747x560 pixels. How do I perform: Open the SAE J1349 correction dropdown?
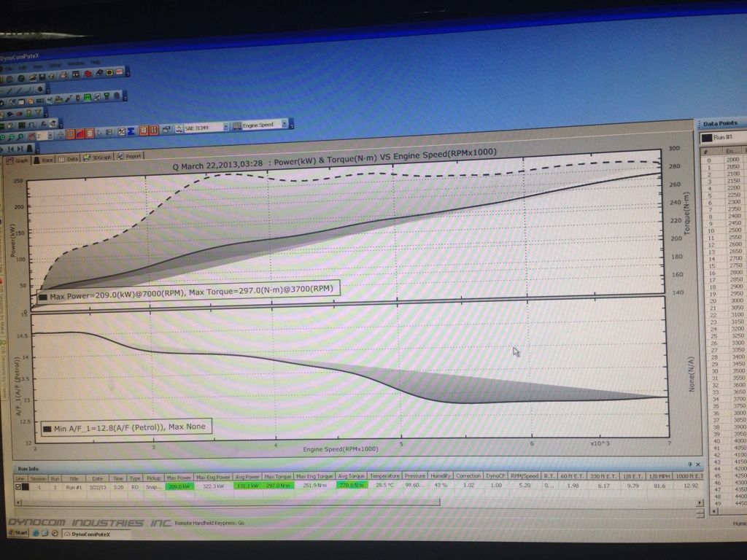[x=225, y=127]
